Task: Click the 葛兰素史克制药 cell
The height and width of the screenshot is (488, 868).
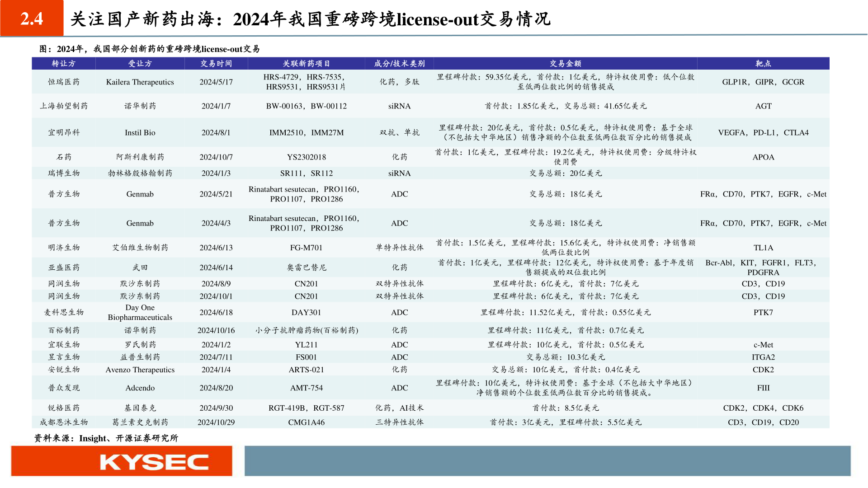Action: pyautogui.click(x=140, y=422)
